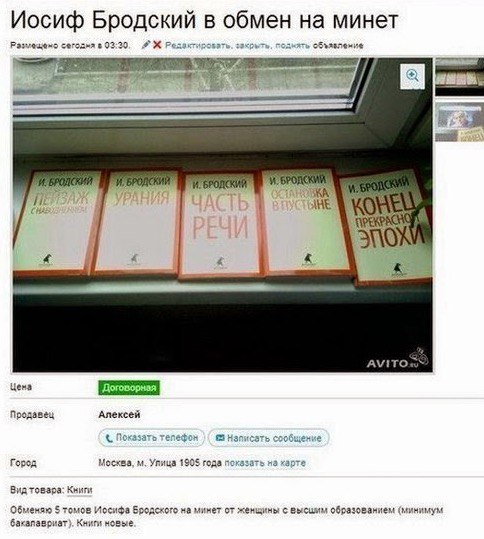
Task: Enlarge photo with the magnifier icon
Action: point(412,76)
